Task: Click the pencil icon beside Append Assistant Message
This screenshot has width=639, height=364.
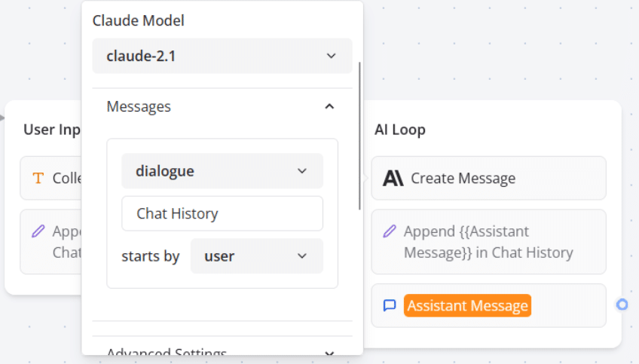Action: pyautogui.click(x=389, y=231)
